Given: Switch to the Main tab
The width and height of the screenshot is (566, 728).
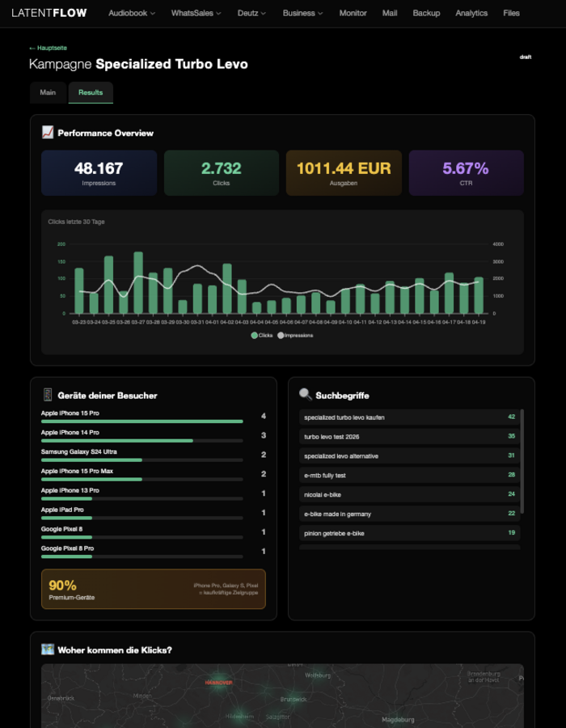Looking at the screenshot, I should (49, 93).
